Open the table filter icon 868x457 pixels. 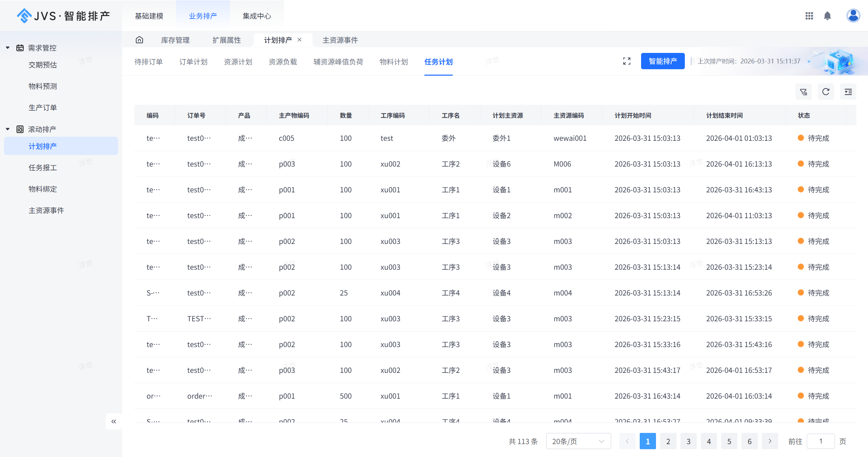803,92
